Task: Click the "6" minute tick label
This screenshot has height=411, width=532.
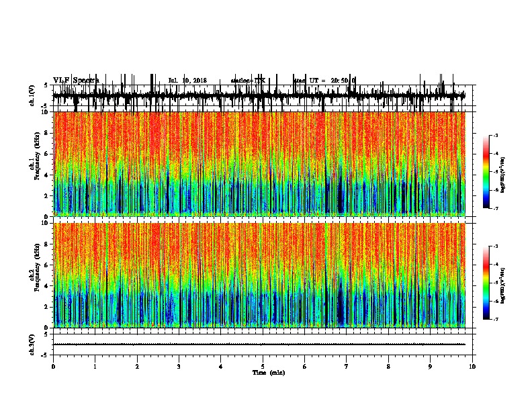Action: coord(304,367)
